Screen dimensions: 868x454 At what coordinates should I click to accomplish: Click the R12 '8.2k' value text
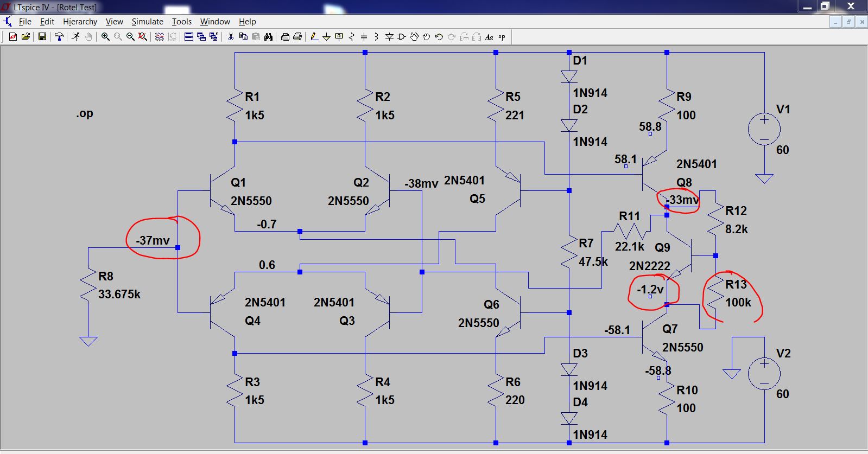click(736, 229)
